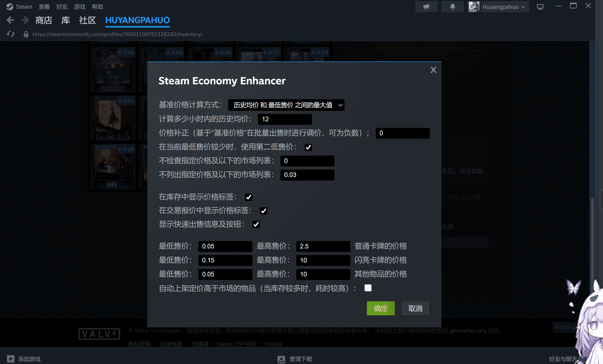Screen dimensions: 603x364
Task: Open the geonames.org link
Action: pyautogui.click(x=467, y=330)
